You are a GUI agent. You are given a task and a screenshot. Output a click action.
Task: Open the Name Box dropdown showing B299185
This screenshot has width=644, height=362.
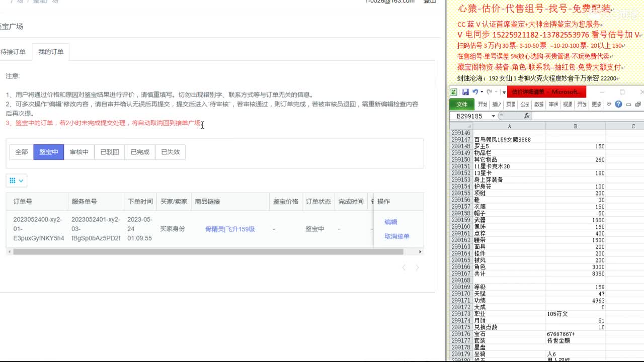(493, 116)
